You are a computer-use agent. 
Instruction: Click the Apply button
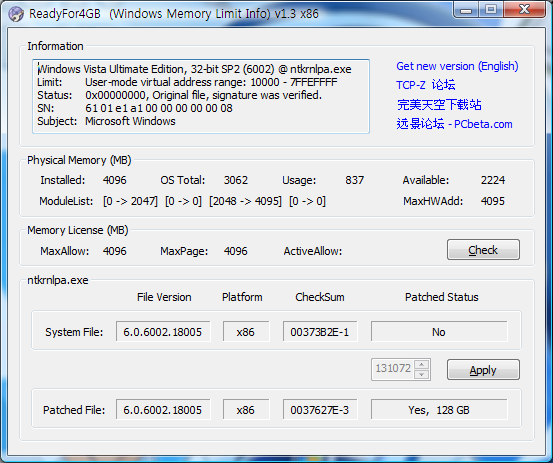click(x=483, y=370)
